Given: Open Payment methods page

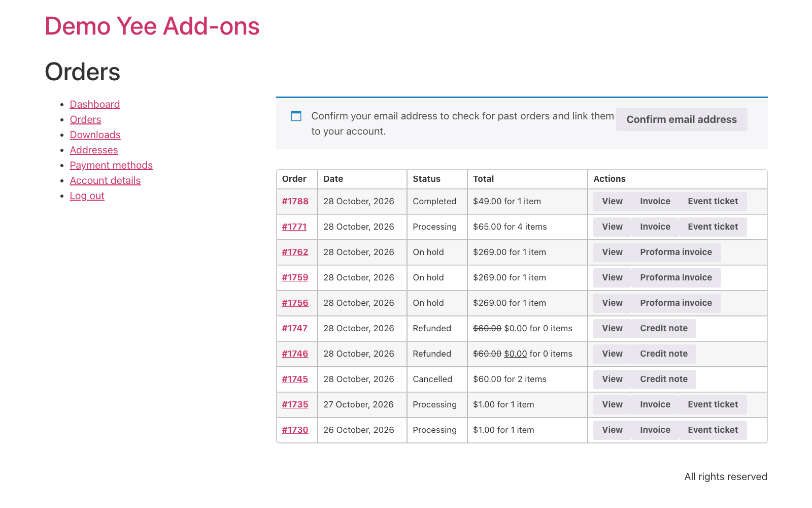Looking at the screenshot, I should (111, 165).
